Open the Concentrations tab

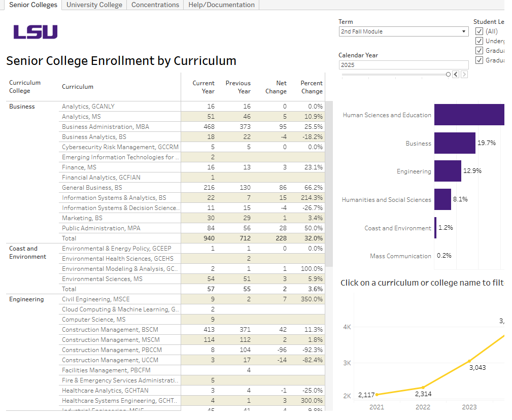[x=155, y=5]
